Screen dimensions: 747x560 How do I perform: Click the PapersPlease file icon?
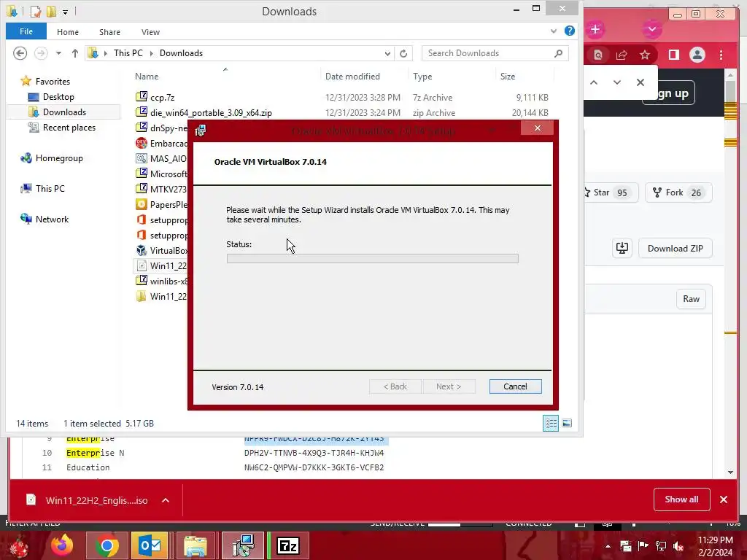[141, 204]
